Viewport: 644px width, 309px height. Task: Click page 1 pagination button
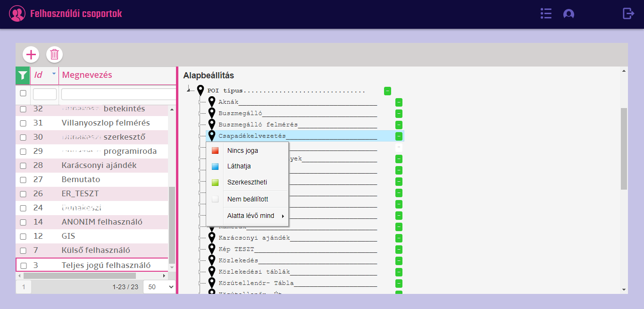[24, 287]
